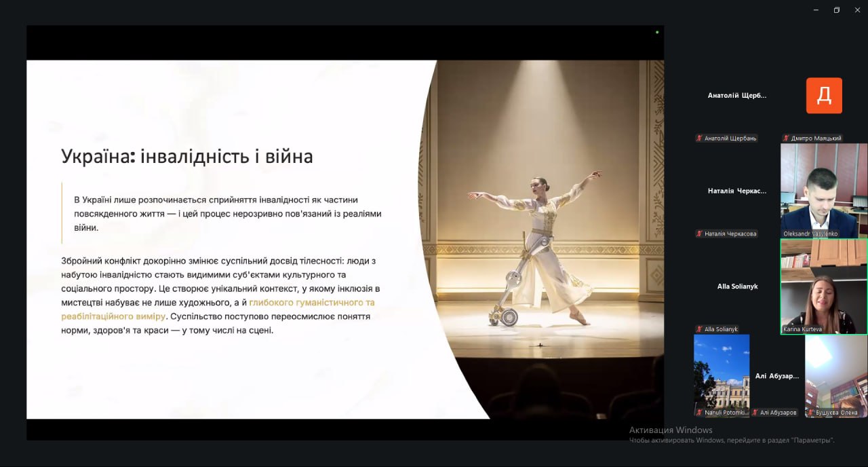Click the green indicator dot above slide
The image size is (868, 467).
coord(656,32)
